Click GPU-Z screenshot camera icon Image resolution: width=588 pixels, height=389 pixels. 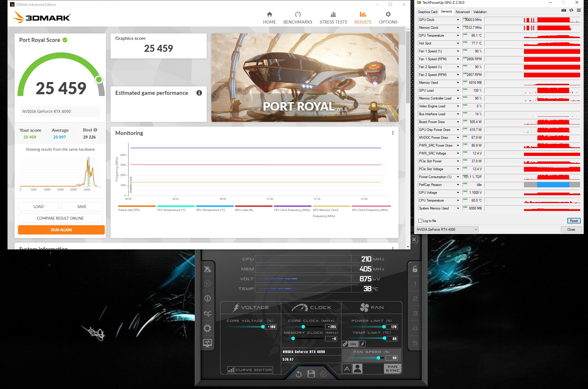(x=564, y=10)
